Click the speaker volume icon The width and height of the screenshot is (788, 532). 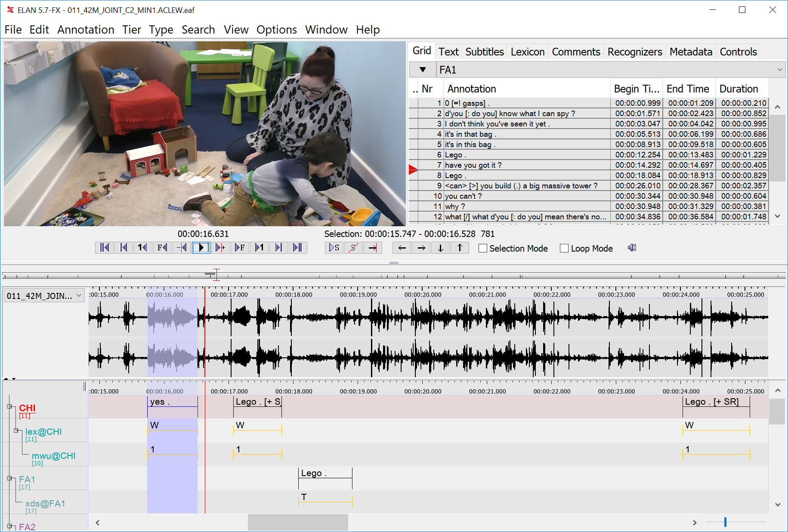pos(632,248)
